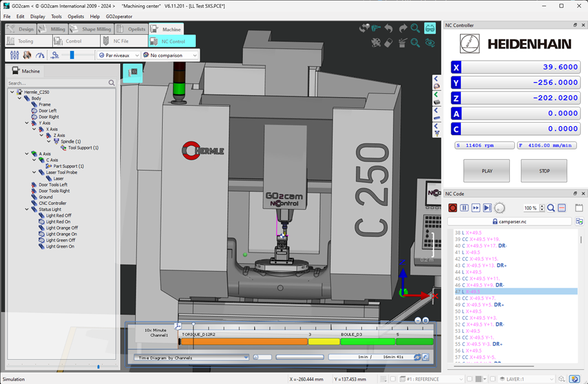The height and width of the screenshot is (384, 588).
Task: Open the No comparison dropdown
Action: (170, 55)
